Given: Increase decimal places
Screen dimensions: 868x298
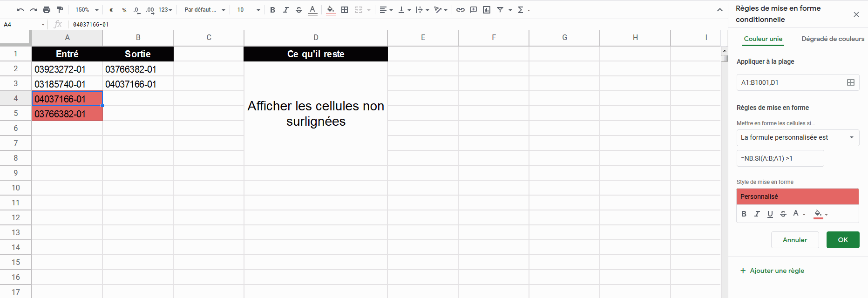Looking at the screenshot, I should pyautogui.click(x=150, y=10).
